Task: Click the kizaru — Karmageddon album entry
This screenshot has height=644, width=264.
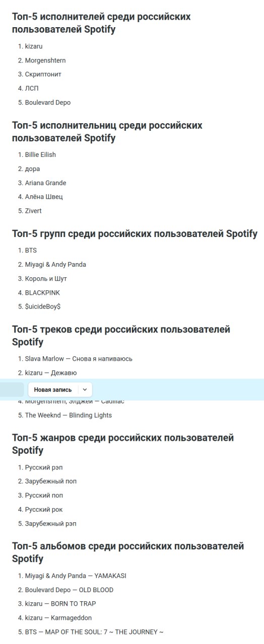Action: point(58,618)
